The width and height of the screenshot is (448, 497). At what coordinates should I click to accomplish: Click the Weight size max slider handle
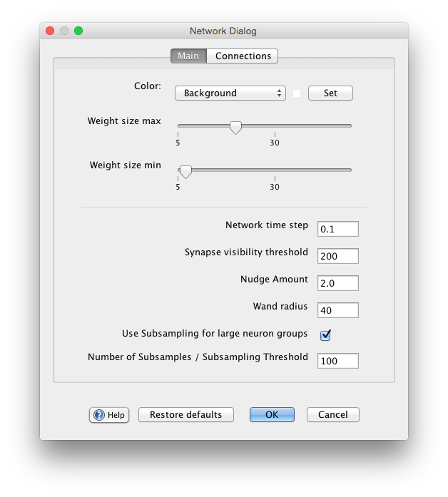click(235, 128)
